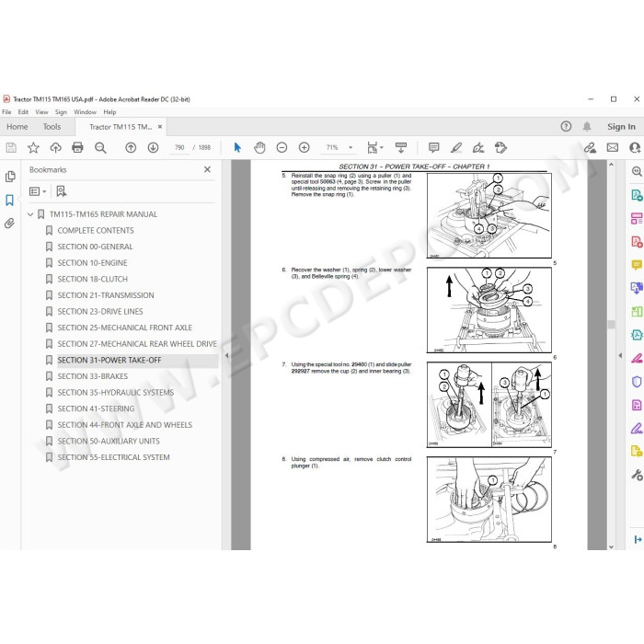This screenshot has width=644, height=644.
Task: Open Comment tool in right pane
Action: [637, 265]
